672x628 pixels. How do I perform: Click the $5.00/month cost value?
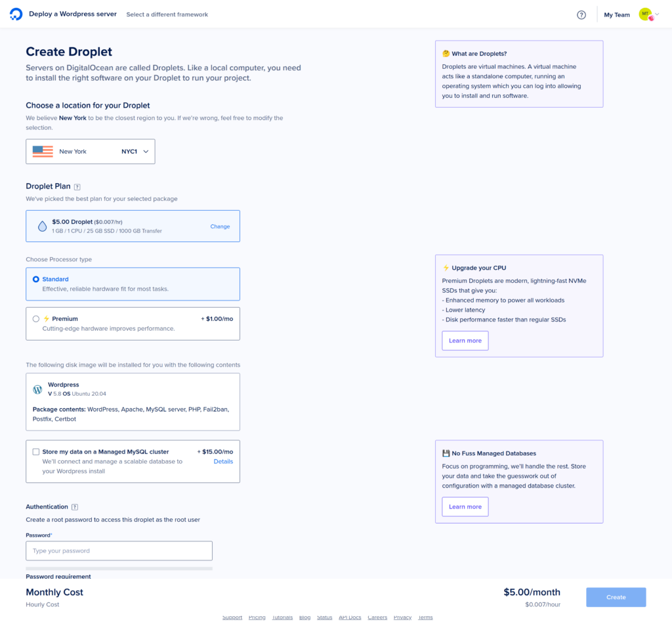coord(532,593)
